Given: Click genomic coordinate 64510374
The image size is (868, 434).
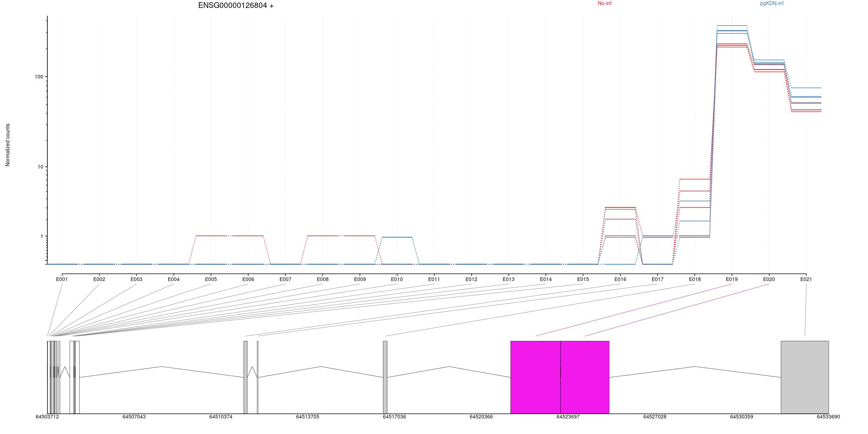Looking at the screenshot, I should [x=221, y=417].
